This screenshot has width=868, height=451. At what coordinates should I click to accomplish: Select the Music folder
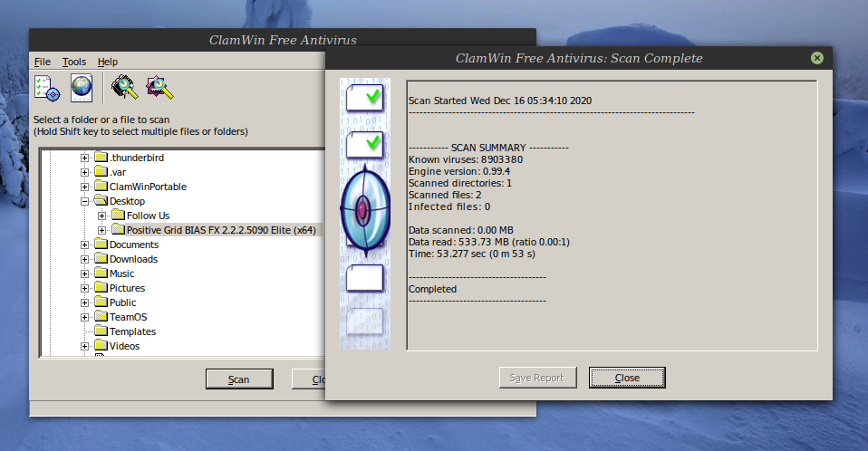pos(121,273)
